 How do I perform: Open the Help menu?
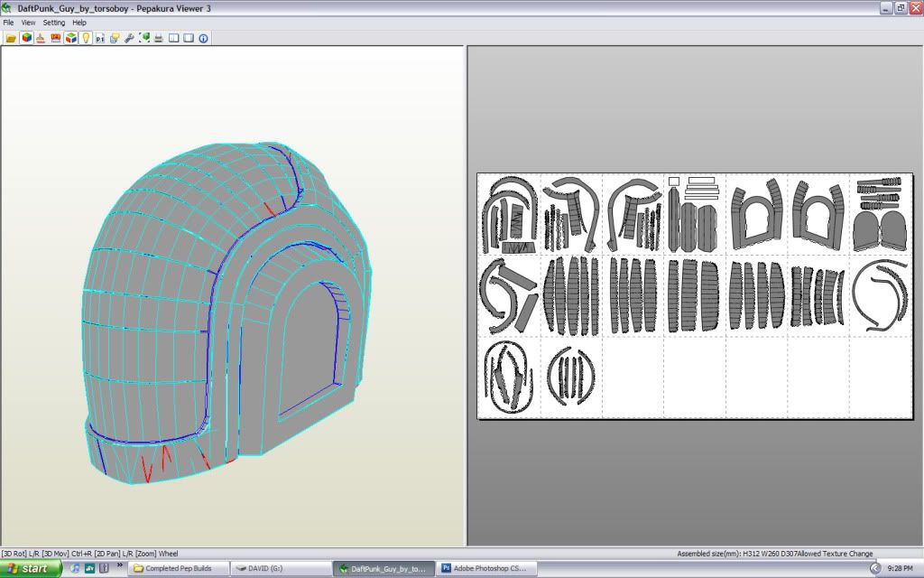tap(79, 23)
